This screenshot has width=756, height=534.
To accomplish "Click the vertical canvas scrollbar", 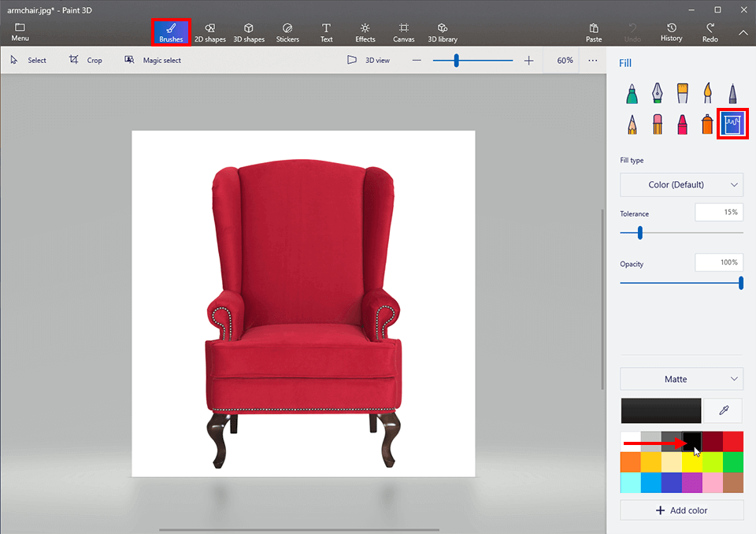I will point(602,299).
